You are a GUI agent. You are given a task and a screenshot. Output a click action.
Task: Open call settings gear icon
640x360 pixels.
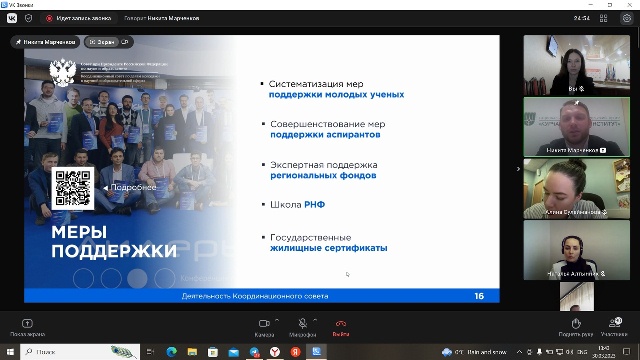pyautogui.click(x=627, y=18)
